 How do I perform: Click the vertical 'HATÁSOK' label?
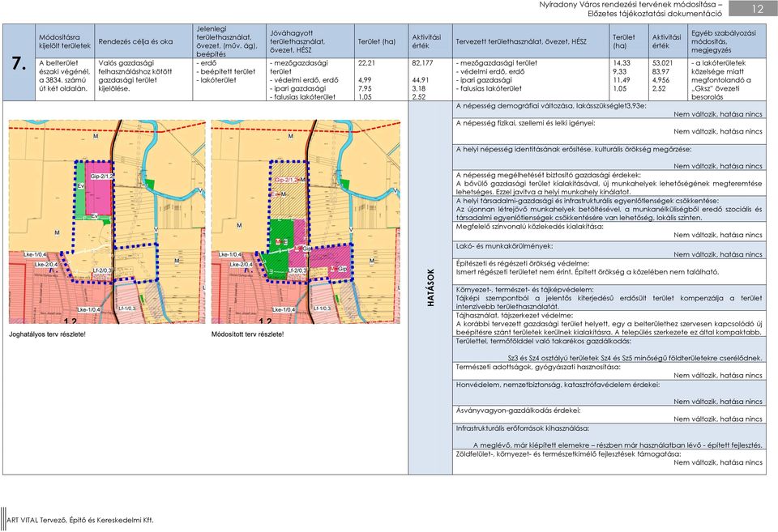[430, 287]
